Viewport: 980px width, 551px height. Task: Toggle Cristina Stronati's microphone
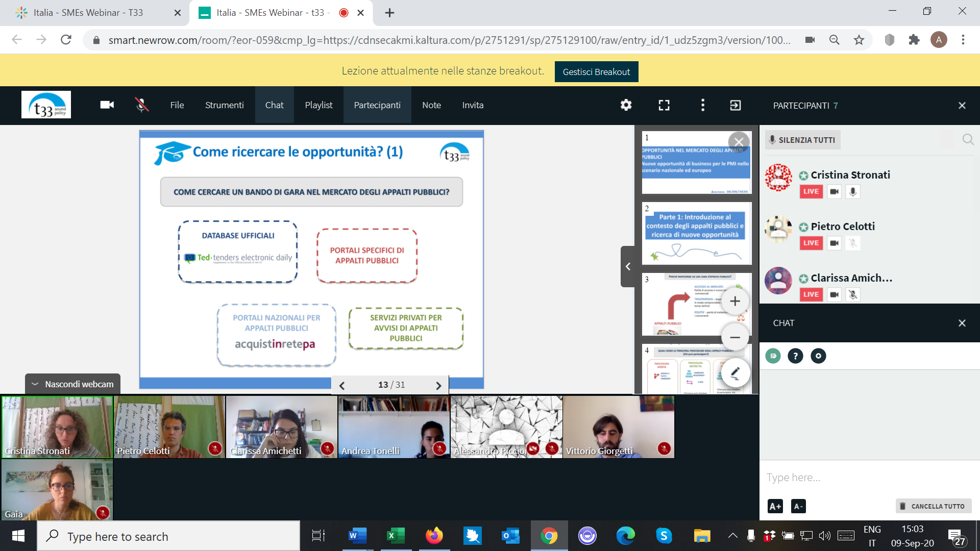[853, 191]
